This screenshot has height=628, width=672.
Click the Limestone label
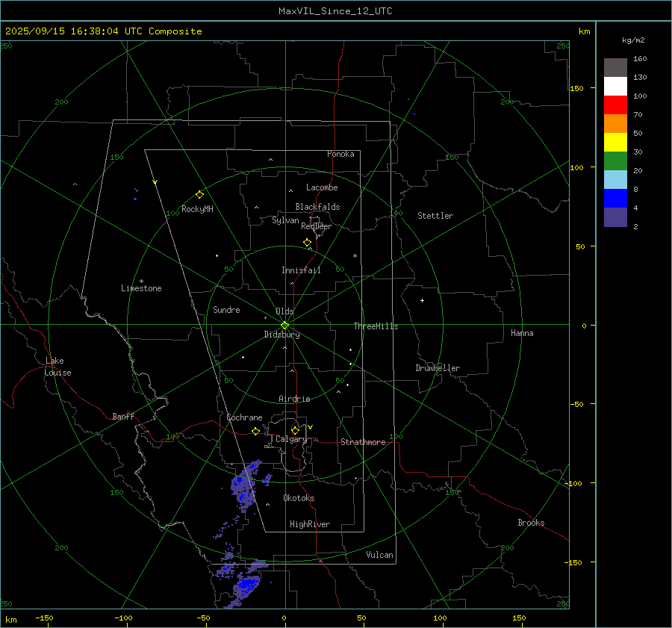tap(141, 288)
